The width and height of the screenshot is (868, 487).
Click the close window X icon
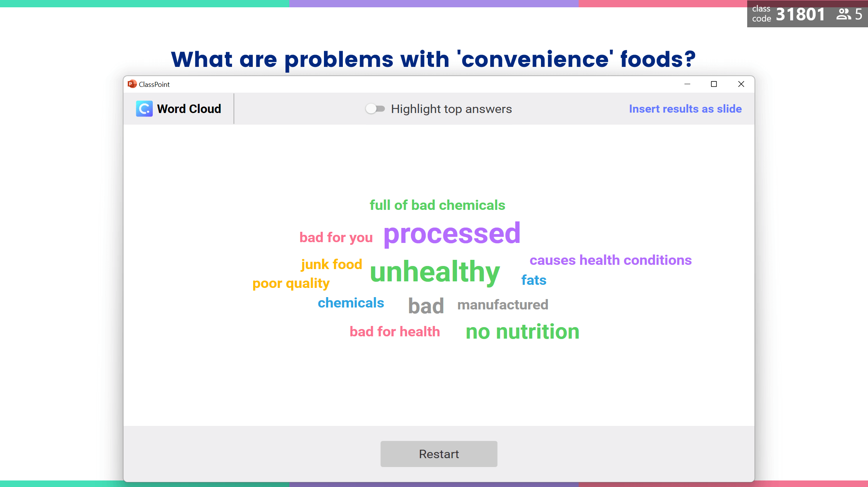coord(741,84)
